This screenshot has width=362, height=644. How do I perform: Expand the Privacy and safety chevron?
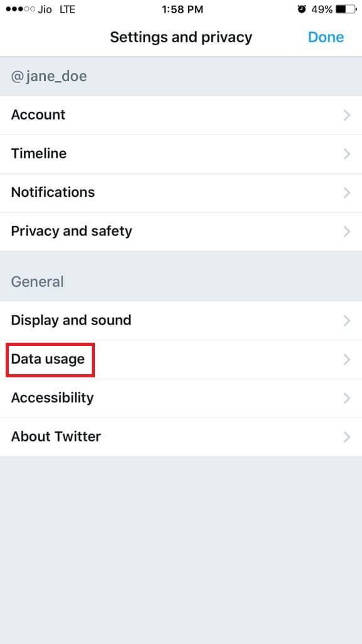click(x=348, y=231)
